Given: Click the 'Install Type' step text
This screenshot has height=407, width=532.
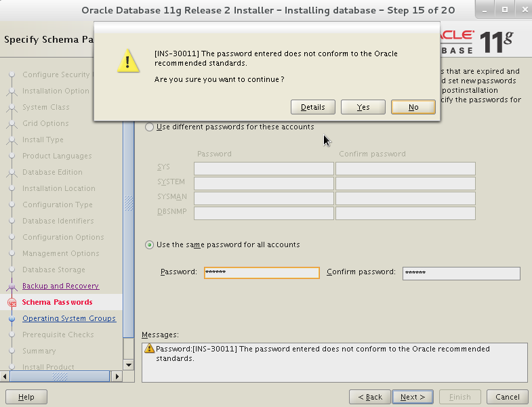Looking at the screenshot, I should click(43, 140).
